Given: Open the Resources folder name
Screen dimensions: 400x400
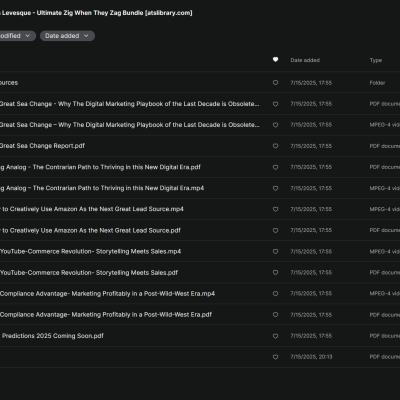Looking at the screenshot, I should 9,83.
